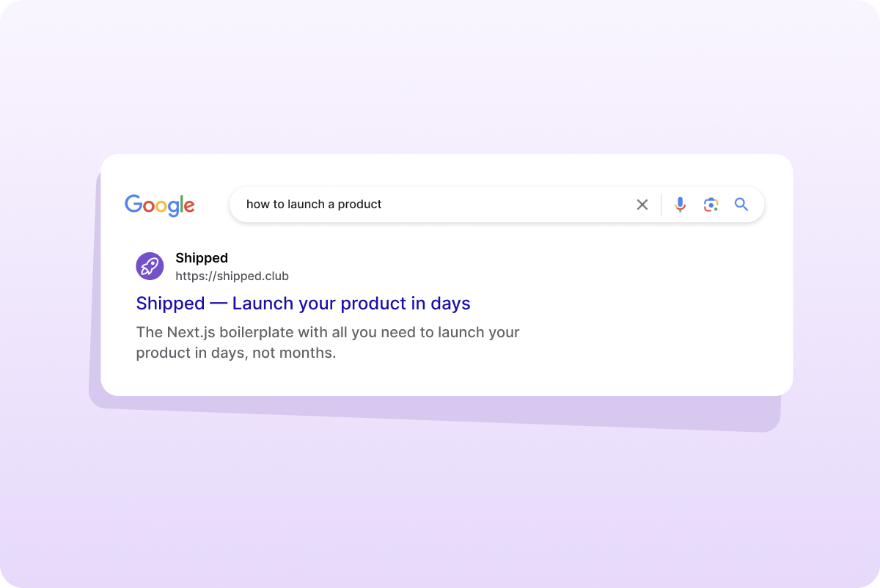Click the purple Shipped rocket favicon
Viewport: 880px width, 588px height.
point(150,266)
